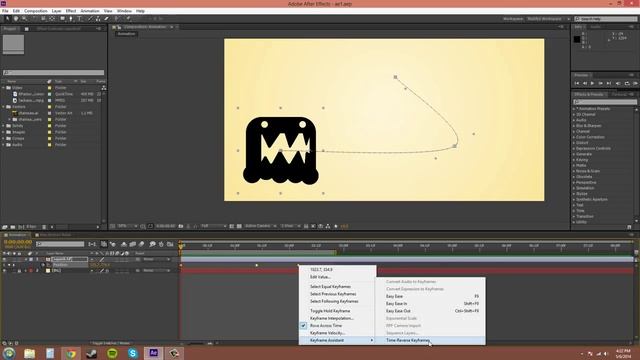Screen dimensions: 640x360
Task: Open graph editor button in timeline
Action: (x=170, y=244)
